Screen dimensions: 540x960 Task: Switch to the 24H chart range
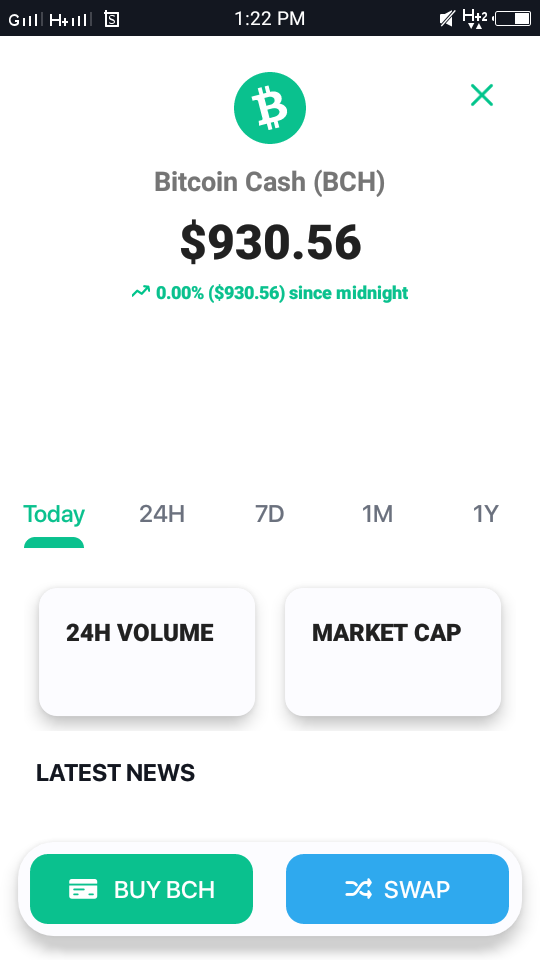tap(162, 514)
